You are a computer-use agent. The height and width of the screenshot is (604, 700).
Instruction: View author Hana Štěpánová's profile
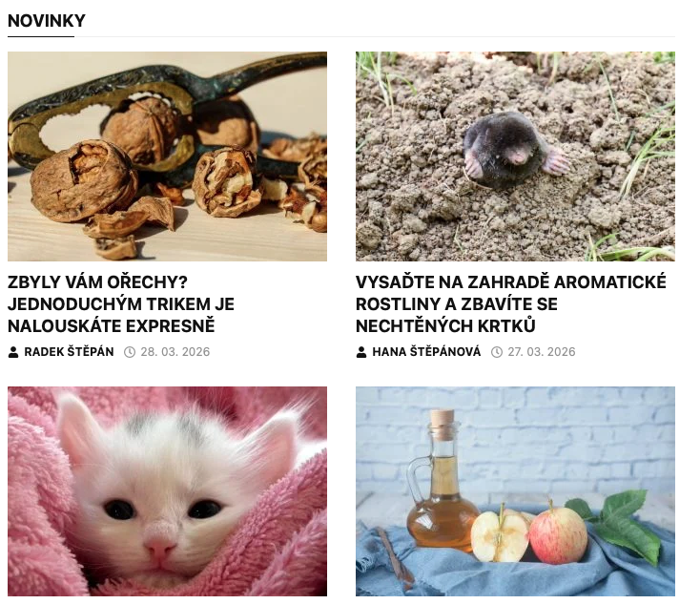pos(426,352)
